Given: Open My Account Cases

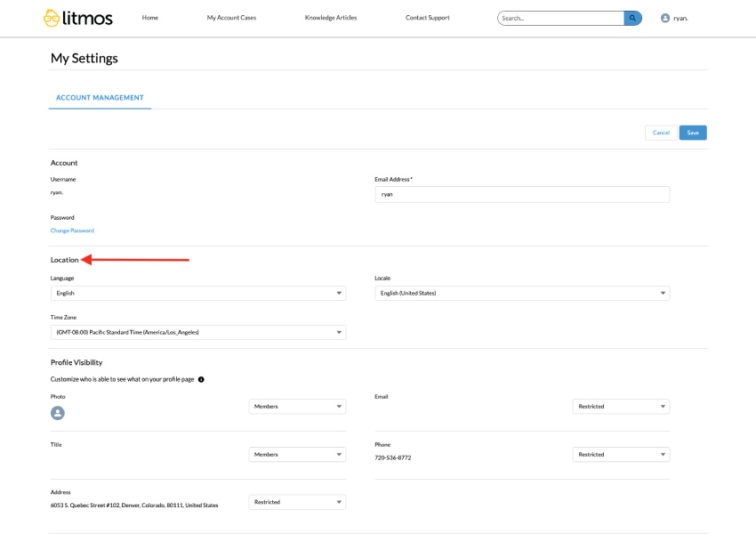Looking at the screenshot, I should pyautogui.click(x=231, y=18).
